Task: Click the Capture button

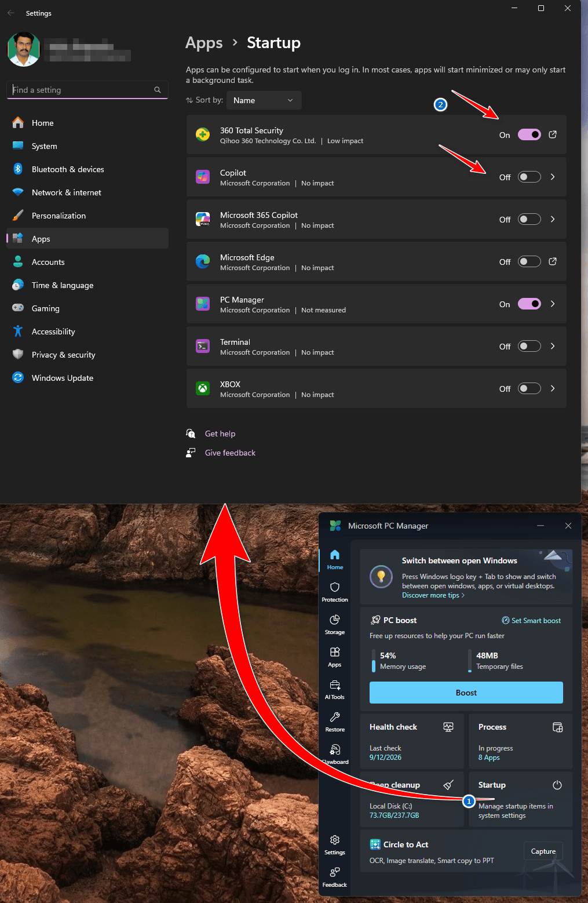Action: (543, 851)
